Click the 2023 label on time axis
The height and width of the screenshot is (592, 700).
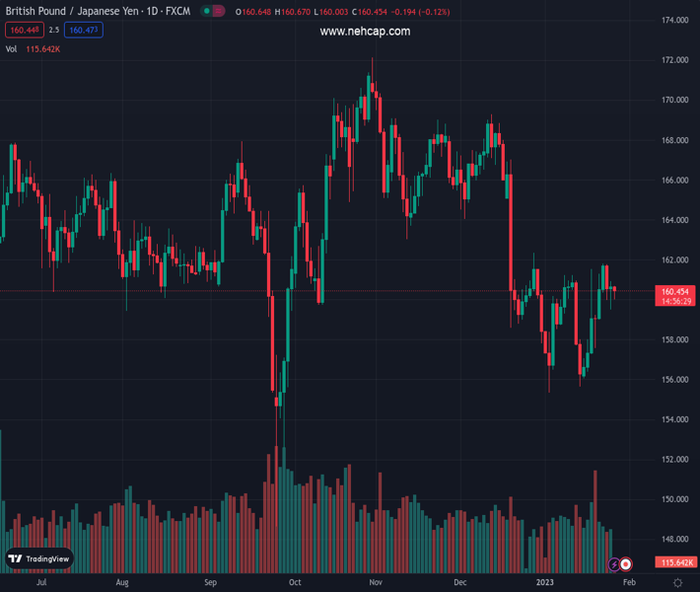coord(545,583)
